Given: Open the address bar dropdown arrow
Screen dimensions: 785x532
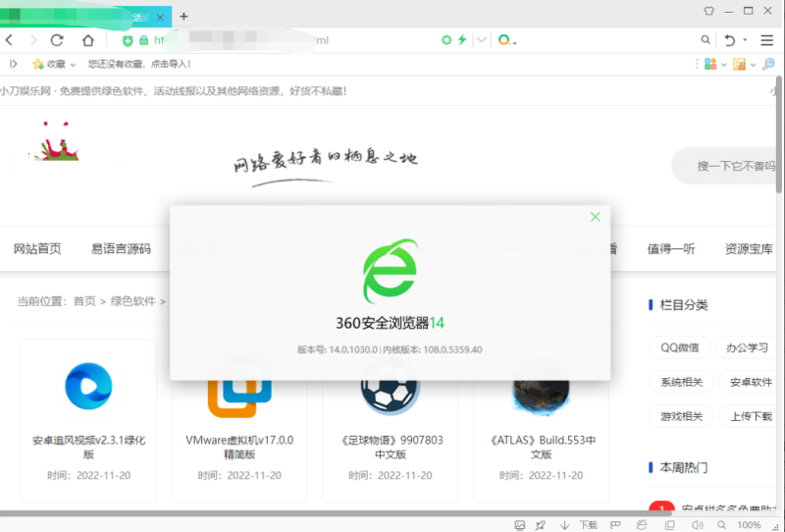Looking at the screenshot, I should pyautogui.click(x=481, y=40).
